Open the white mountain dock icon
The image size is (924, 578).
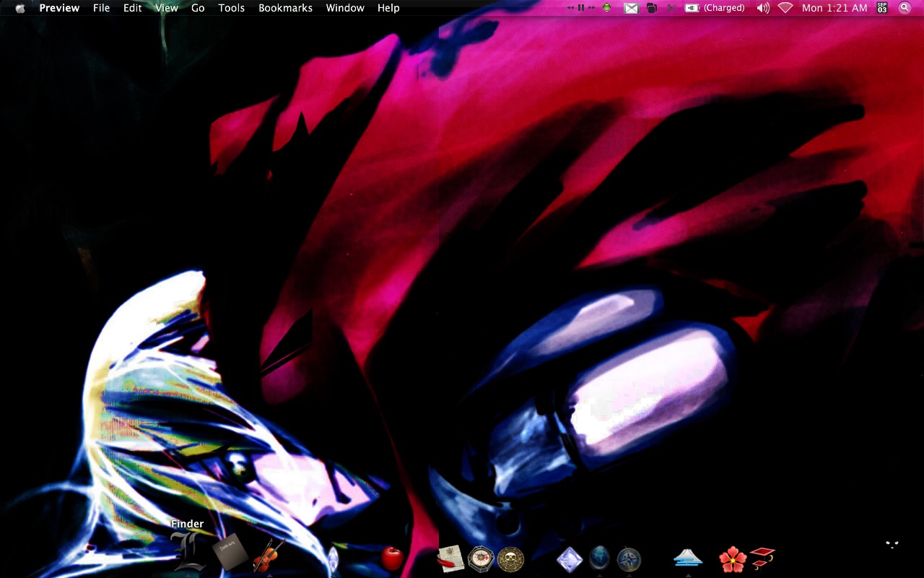(x=688, y=557)
